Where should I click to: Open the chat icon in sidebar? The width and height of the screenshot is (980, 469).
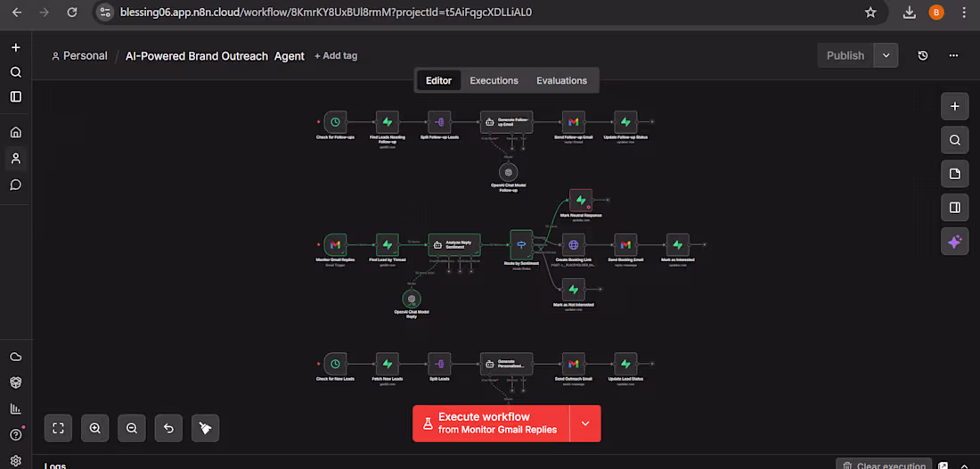[16, 185]
